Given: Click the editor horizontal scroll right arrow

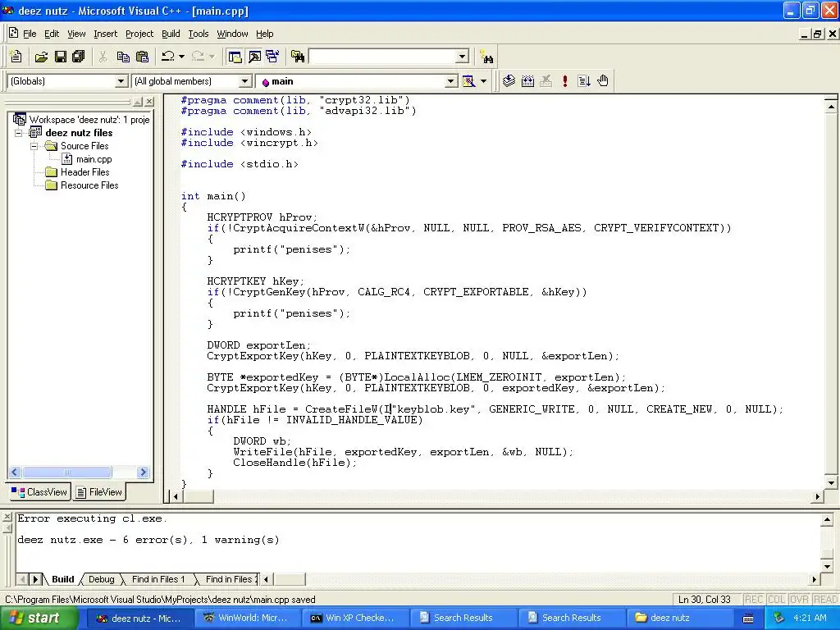Looking at the screenshot, I should (817, 496).
